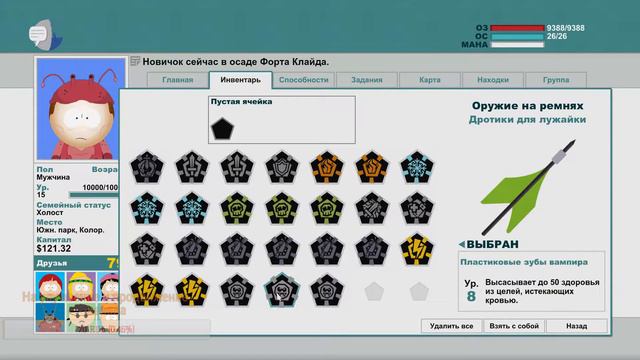
Task: Switch to the Инвентарь tab
Action: [x=240, y=80]
